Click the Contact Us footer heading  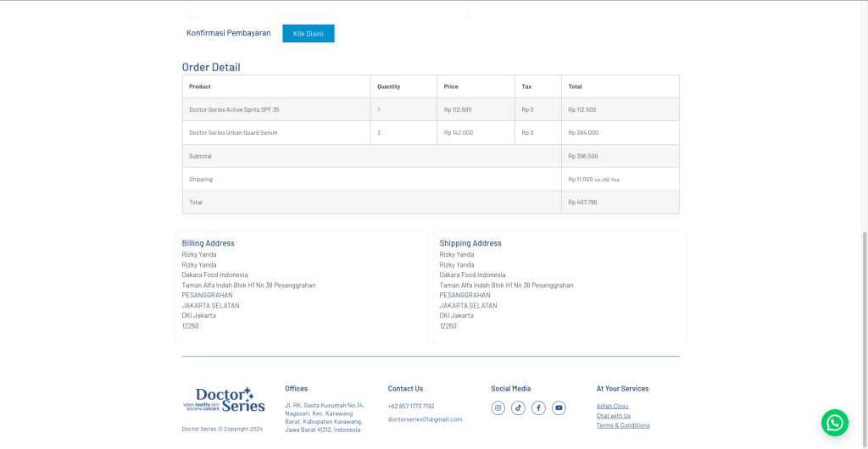405,389
